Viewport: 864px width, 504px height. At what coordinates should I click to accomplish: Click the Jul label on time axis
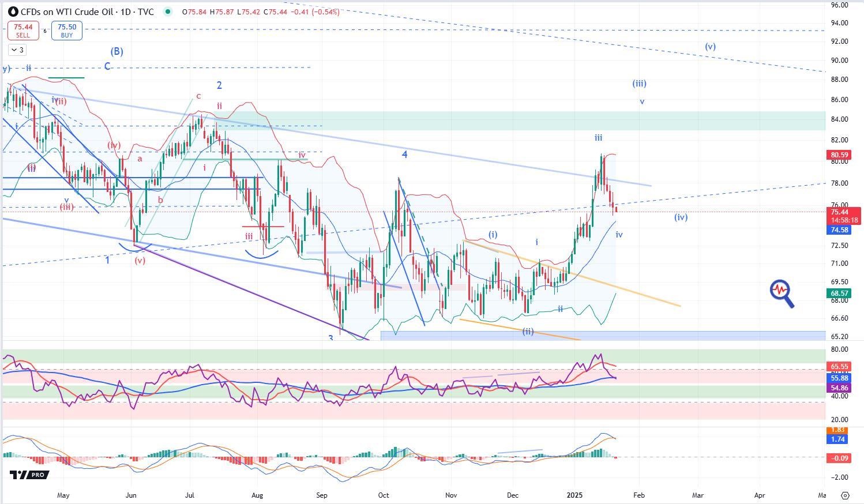190,495
